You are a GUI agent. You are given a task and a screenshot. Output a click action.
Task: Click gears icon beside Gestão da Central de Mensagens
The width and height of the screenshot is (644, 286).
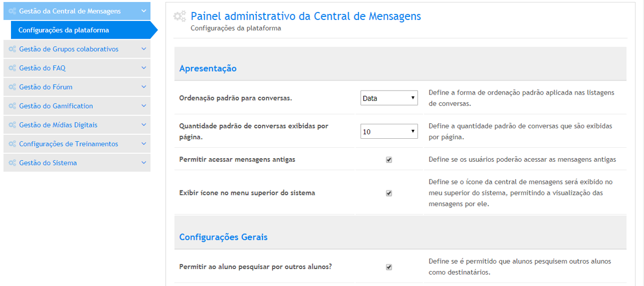[12, 11]
